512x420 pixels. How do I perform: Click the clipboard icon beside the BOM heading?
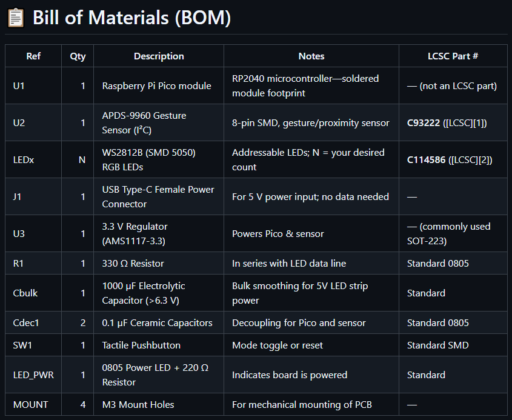pyautogui.click(x=15, y=17)
